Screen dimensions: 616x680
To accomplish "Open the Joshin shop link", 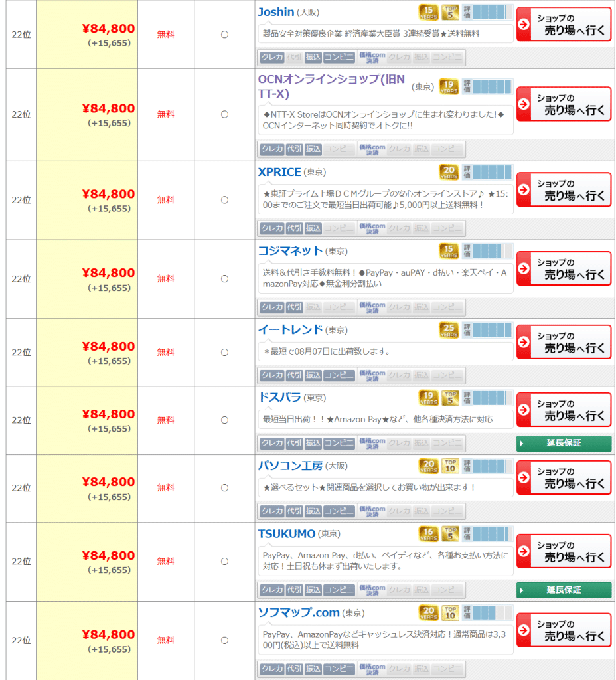I will point(275,12).
